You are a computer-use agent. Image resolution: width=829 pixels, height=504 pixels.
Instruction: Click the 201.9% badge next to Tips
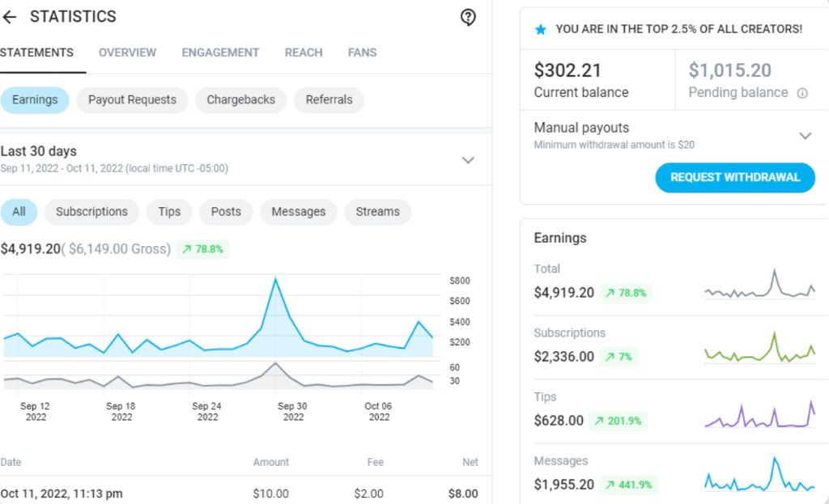coord(619,421)
